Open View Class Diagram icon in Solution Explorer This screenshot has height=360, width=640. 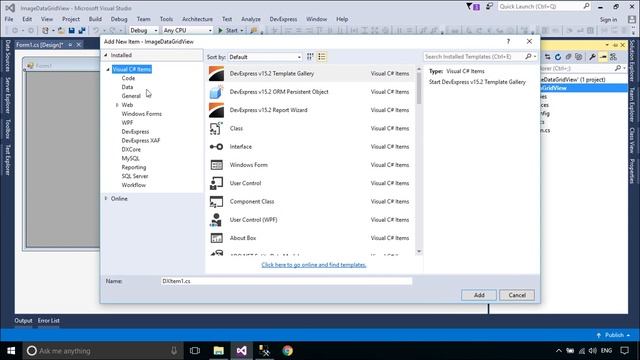coord(613,57)
